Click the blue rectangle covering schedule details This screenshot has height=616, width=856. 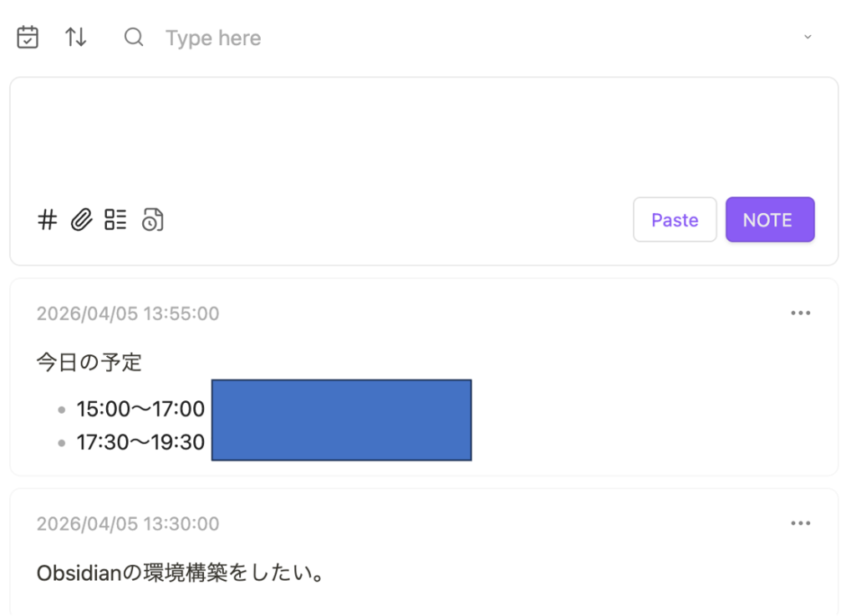coord(341,420)
